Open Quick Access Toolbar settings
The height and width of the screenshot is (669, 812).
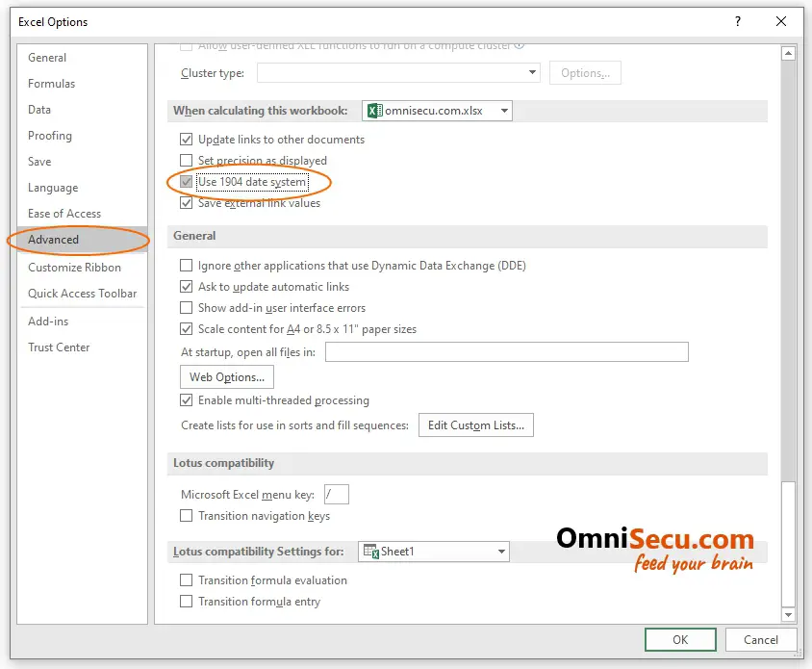tap(82, 294)
